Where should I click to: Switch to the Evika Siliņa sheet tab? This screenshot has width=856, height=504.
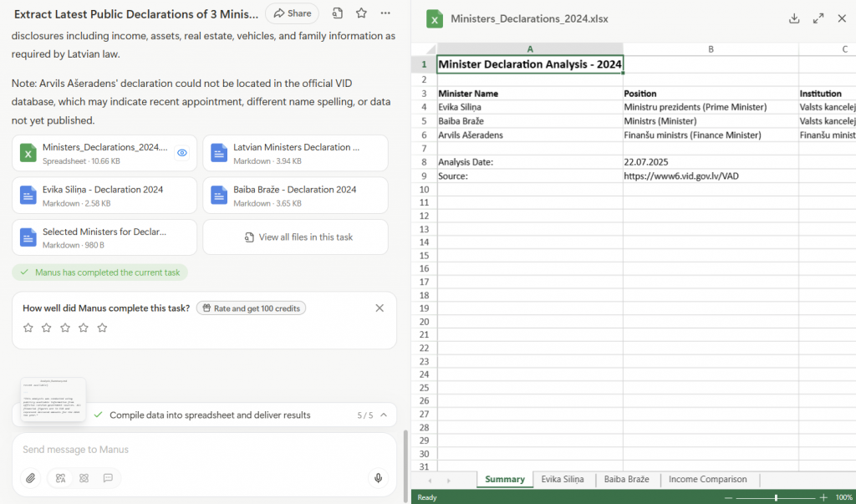click(563, 480)
